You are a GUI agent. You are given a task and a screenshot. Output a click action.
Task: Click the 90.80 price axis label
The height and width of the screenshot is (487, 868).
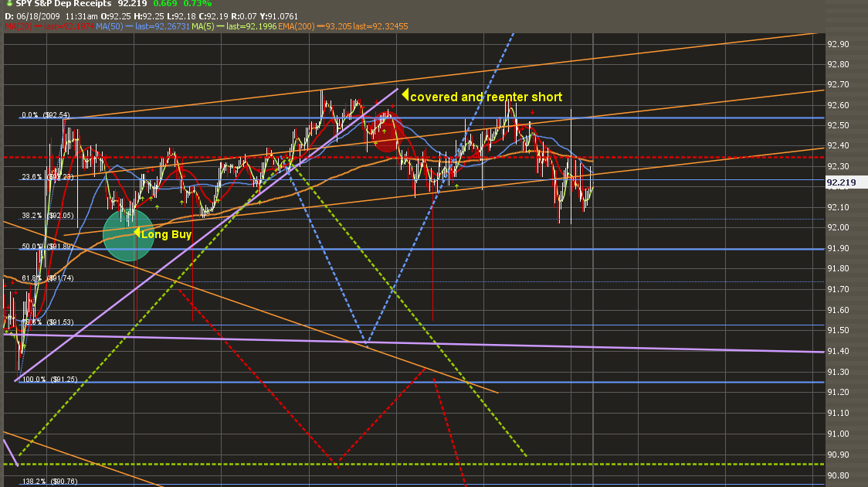(x=838, y=475)
